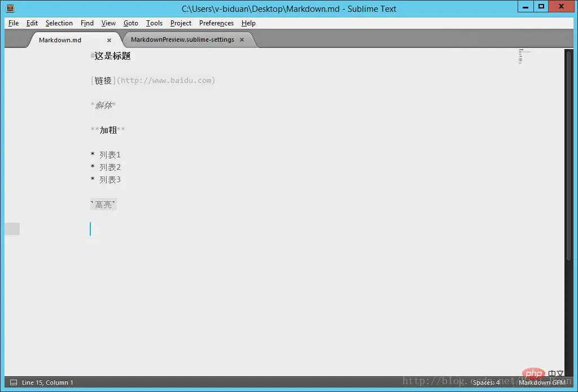Open the Tools menu
578x392 pixels.
154,23
